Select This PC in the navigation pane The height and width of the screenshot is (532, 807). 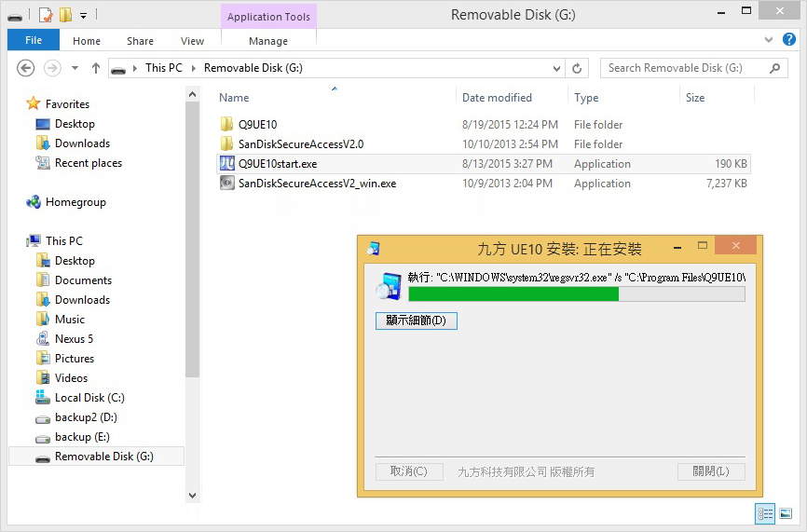[x=63, y=240]
